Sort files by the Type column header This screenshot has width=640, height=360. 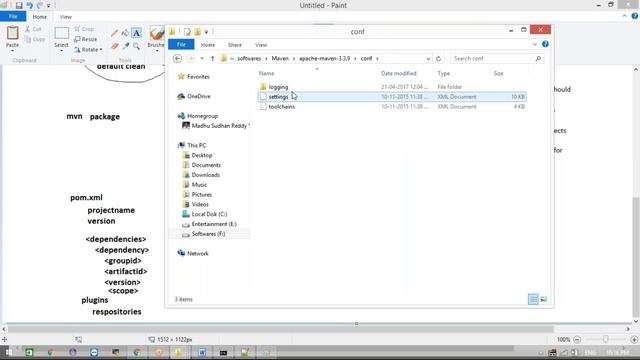coord(444,73)
